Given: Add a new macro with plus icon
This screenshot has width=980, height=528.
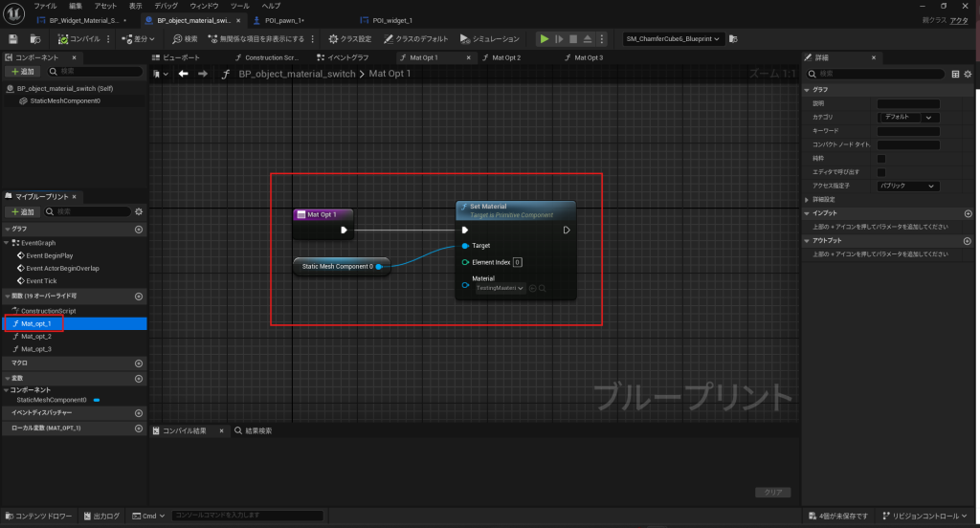Looking at the screenshot, I should 139,363.
